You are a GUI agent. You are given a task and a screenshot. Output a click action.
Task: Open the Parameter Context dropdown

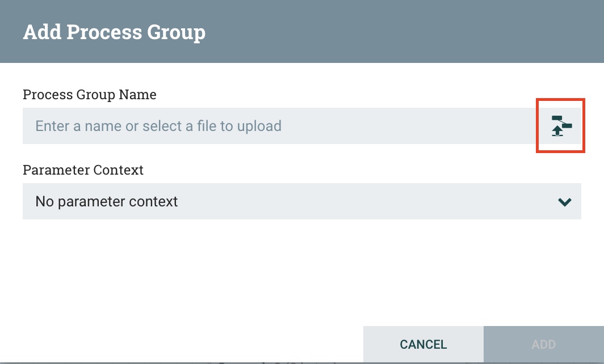[301, 201]
